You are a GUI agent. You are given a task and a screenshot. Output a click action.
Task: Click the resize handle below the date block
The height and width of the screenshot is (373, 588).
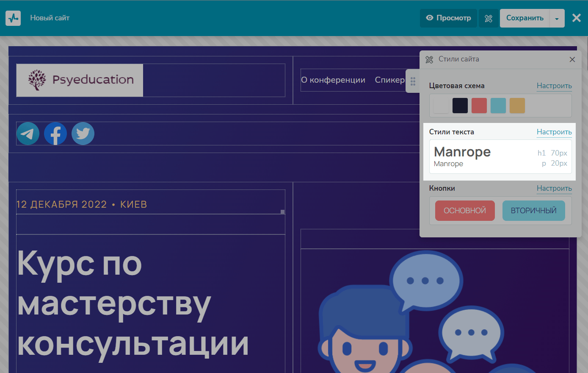pyautogui.click(x=283, y=212)
